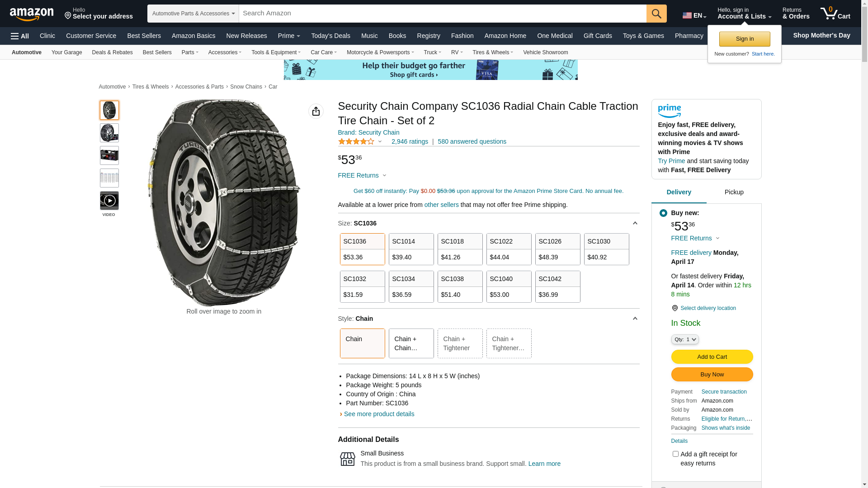Image resolution: width=868 pixels, height=488 pixels.
Task: Open the shopping cart icon
Action: pos(835,14)
